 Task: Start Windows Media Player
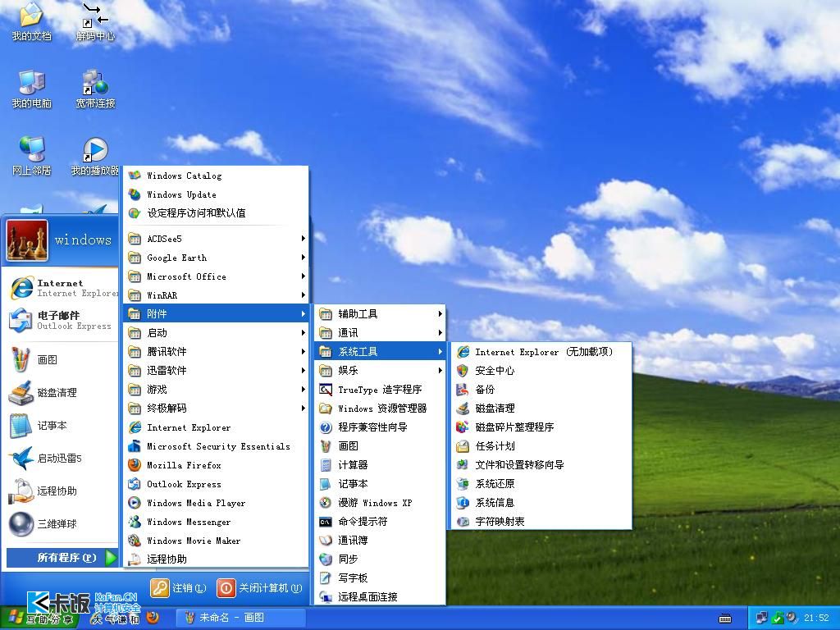coord(216,503)
